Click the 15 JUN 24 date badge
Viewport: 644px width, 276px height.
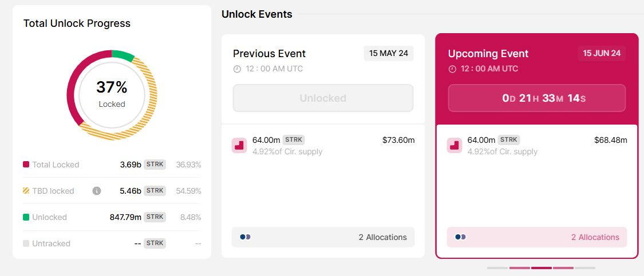point(602,53)
